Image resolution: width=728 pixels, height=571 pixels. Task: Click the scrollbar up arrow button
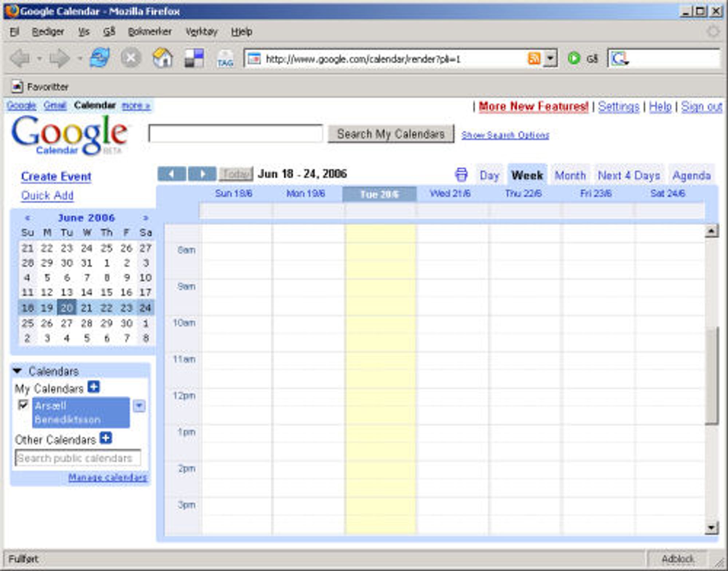[712, 231]
